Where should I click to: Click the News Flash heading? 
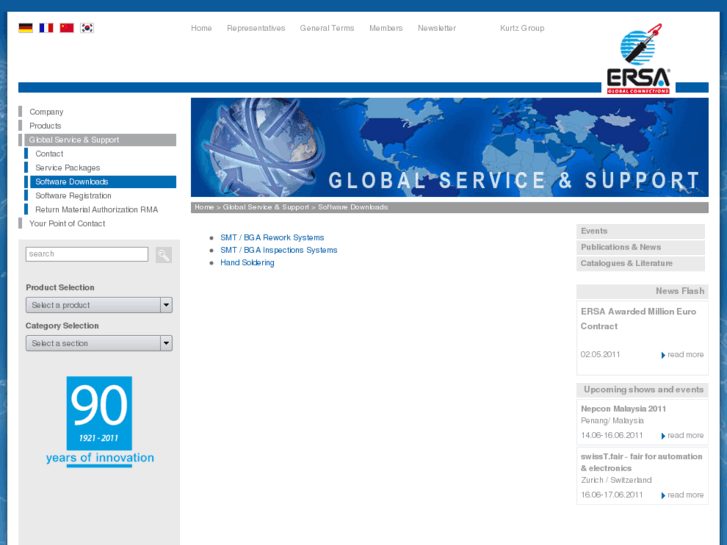click(680, 291)
